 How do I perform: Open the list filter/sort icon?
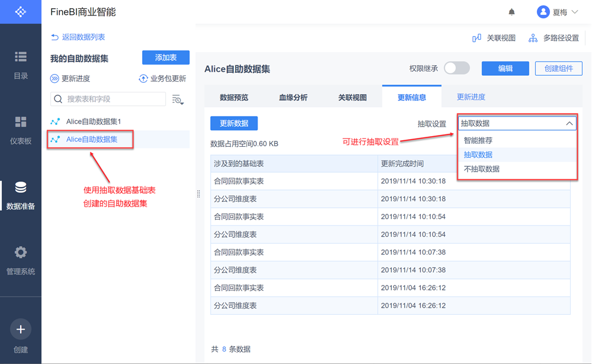pos(178,99)
